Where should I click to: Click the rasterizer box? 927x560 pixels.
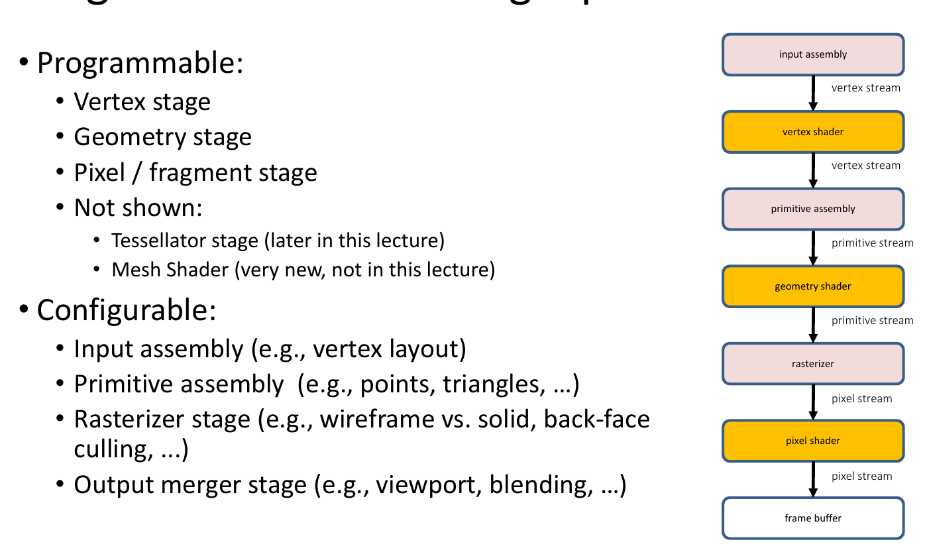pos(813,364)
